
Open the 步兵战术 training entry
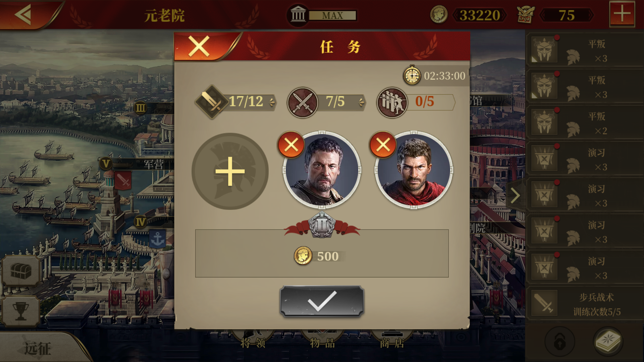click(x=584, y=304)
